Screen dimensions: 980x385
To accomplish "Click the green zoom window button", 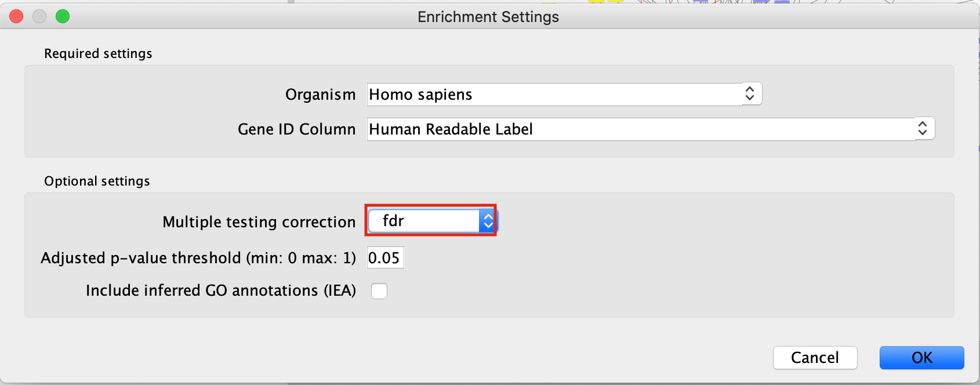I will click(63, 17).
